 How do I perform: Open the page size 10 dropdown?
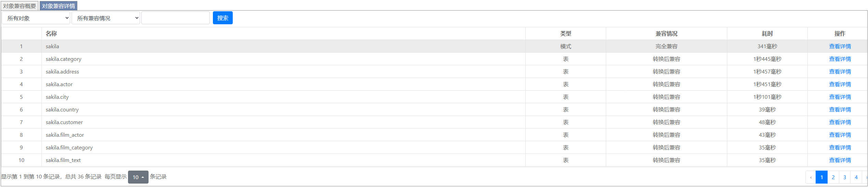pyautogui.click(x=138, y=177)
